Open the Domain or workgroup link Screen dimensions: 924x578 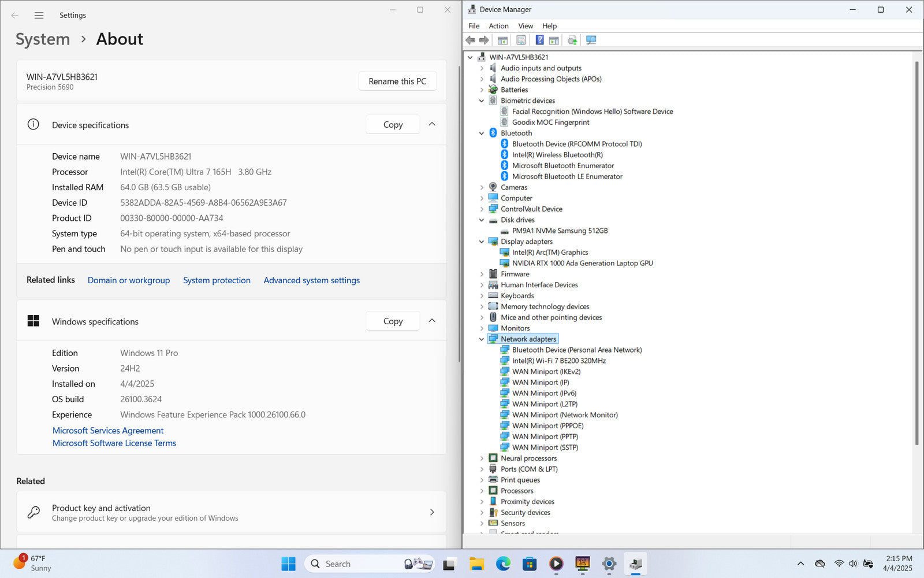(x=129, y=280)
